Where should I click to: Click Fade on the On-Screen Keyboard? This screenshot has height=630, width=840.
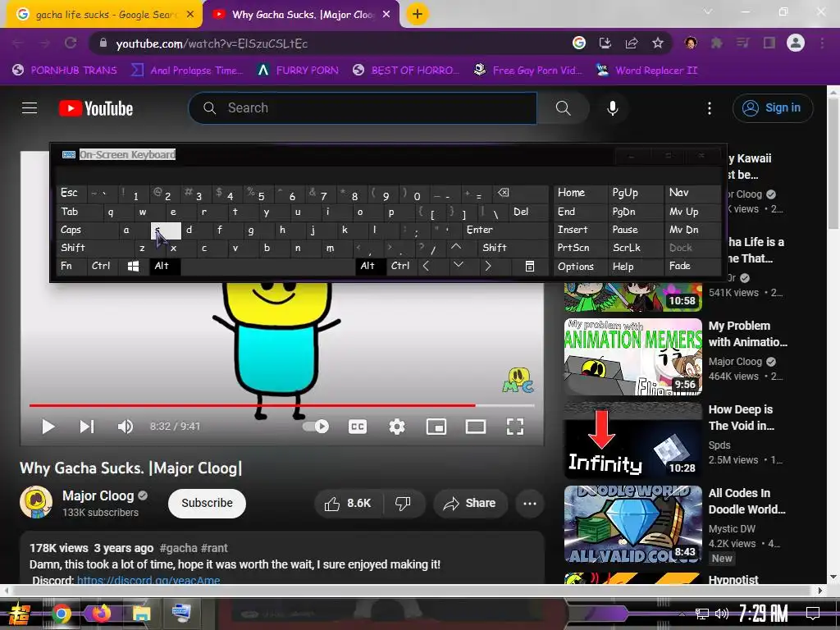pos(692,267)
